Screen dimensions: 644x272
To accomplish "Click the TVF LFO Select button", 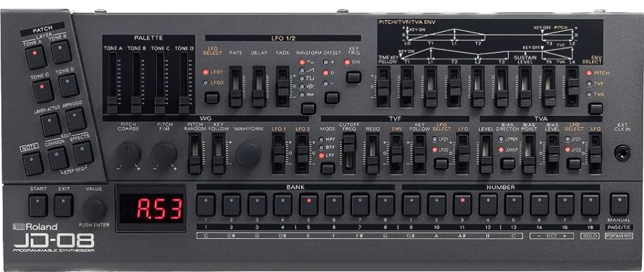I will [x=441, y=164].
